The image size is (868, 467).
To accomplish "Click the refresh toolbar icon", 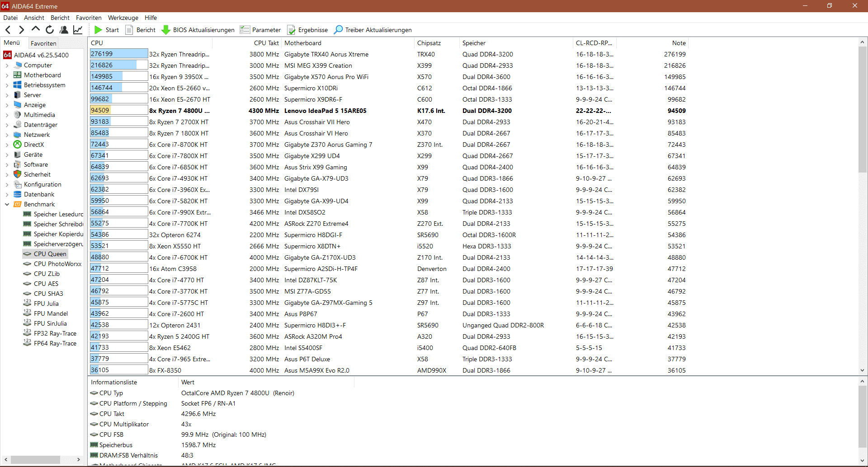I will pyautogui.click(x=50, y=30).
